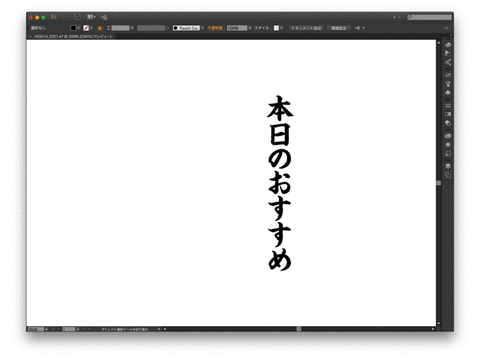Expand the Touch Calligraphic brush dropdown
480x360 pixels.
(x=202, y=28)
